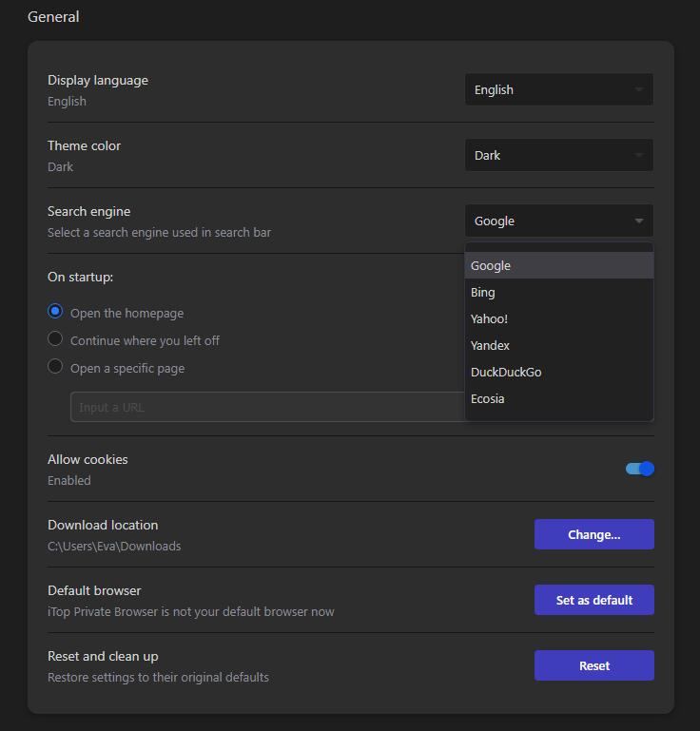Click the Restore settings description text

(158, 678)
